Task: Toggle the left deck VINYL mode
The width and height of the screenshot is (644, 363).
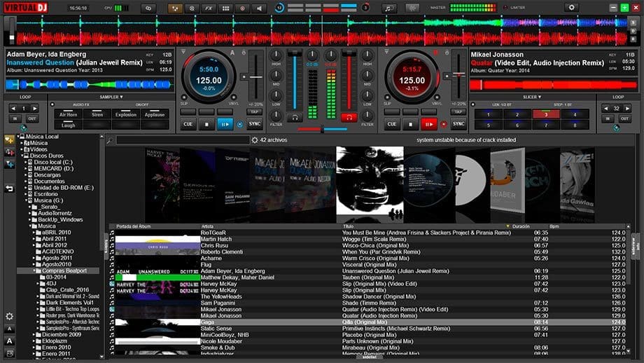Action: (234, 97)
